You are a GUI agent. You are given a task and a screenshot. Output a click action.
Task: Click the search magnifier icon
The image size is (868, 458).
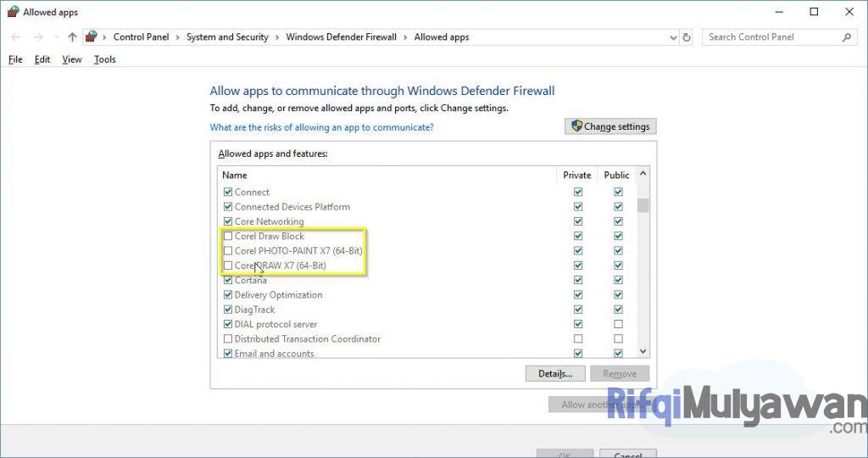coord(846,37)
